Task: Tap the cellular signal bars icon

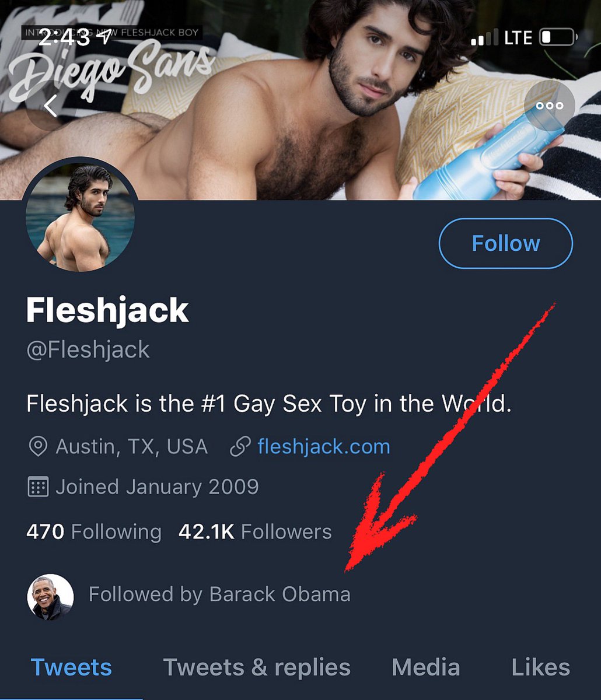Action: click(484, 39)
